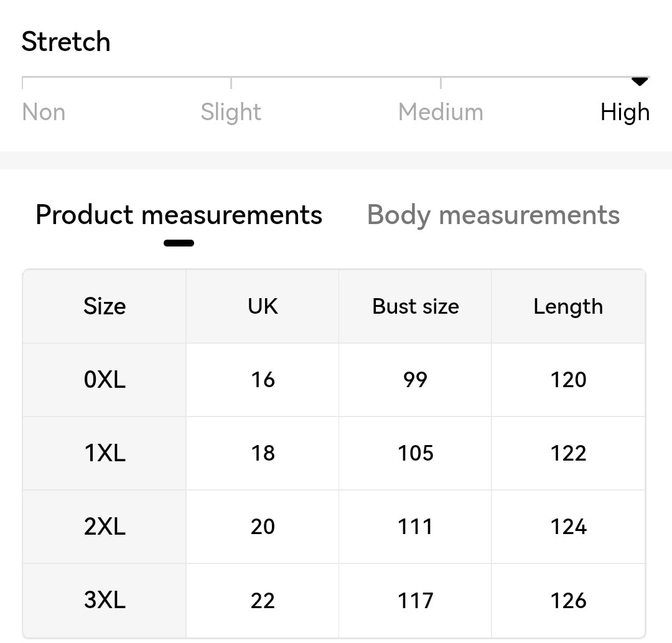
Task: Click the bust size value 99
Action: click(415, 380)
